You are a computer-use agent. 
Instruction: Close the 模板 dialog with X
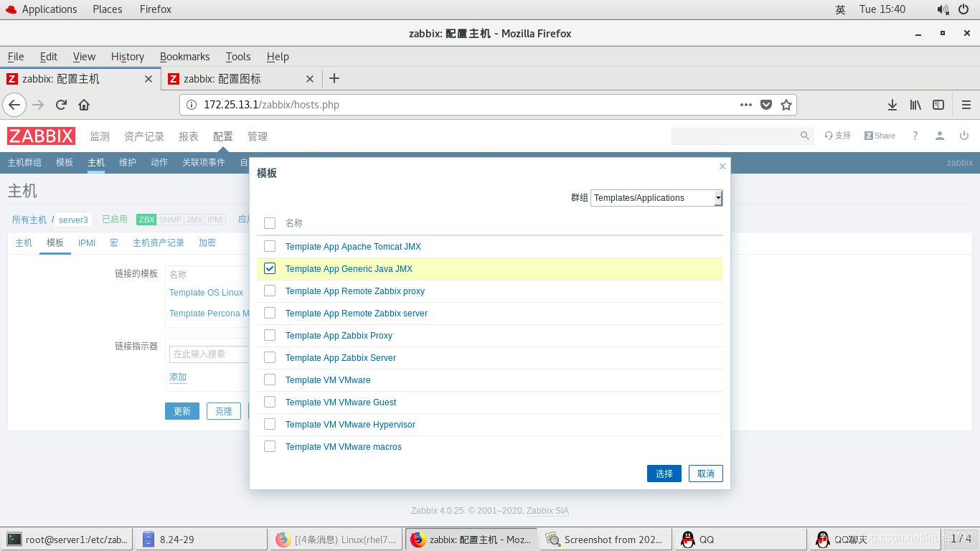pyautogui.click(x=722, y=166)
